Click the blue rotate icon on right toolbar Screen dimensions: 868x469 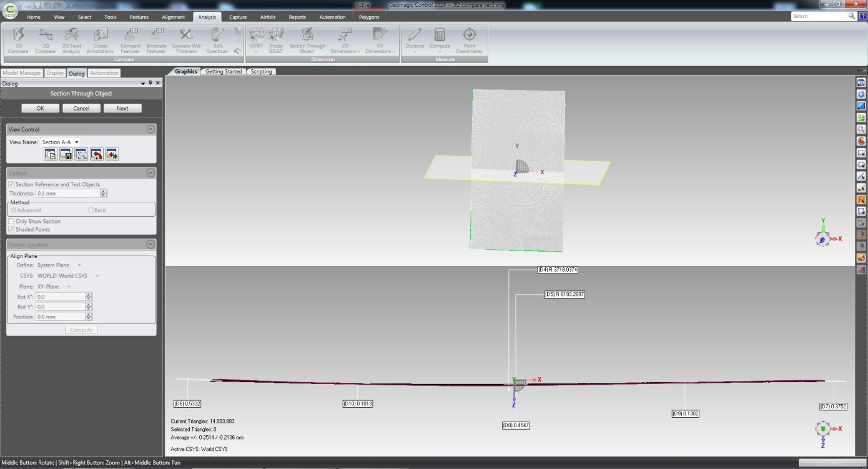coord(861,94)
